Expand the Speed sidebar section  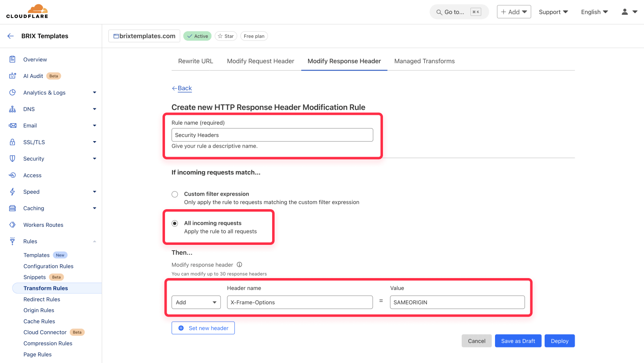[94, 192]
